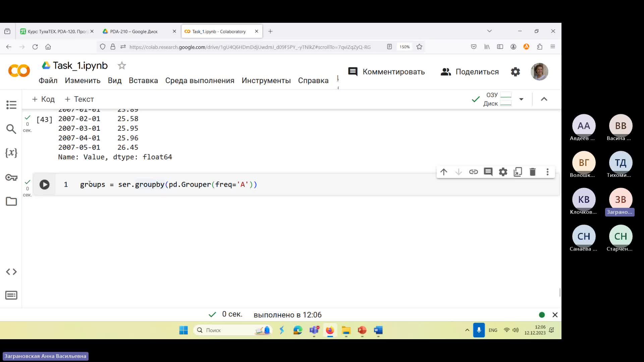644x362 pixels.
Task: Go back to the previous page
Action: [9, 47]
